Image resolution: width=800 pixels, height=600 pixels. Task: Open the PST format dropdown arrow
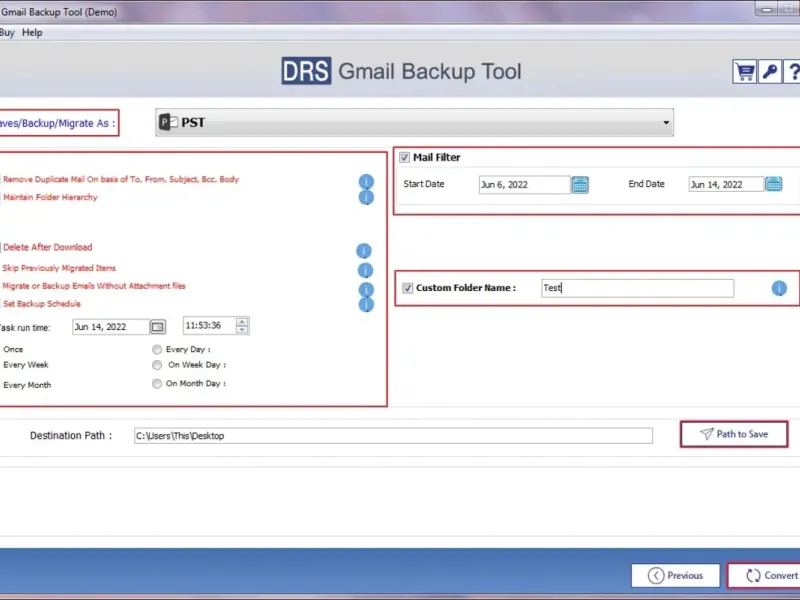pos(666,122)
